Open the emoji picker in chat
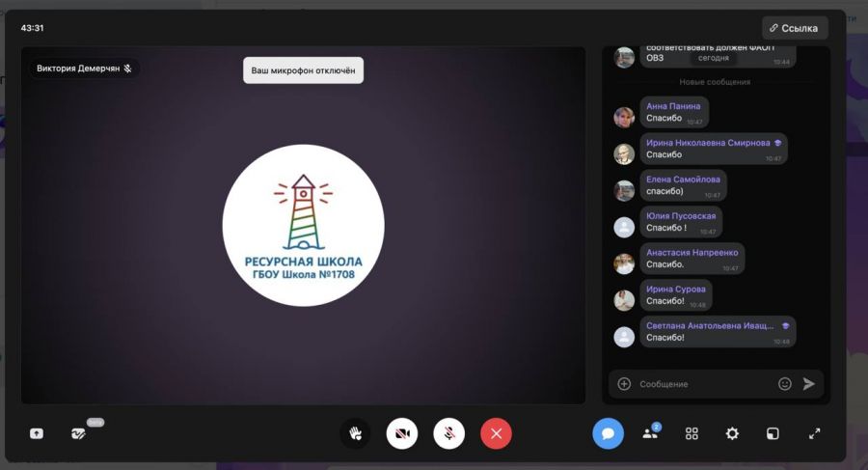This screenshot has width=868, height=470. [x=785, y=384]
